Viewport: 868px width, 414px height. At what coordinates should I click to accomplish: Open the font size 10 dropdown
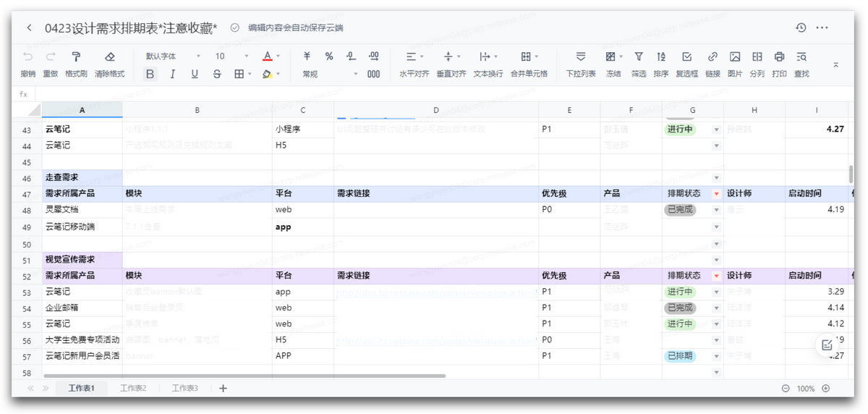click(231, 56)
